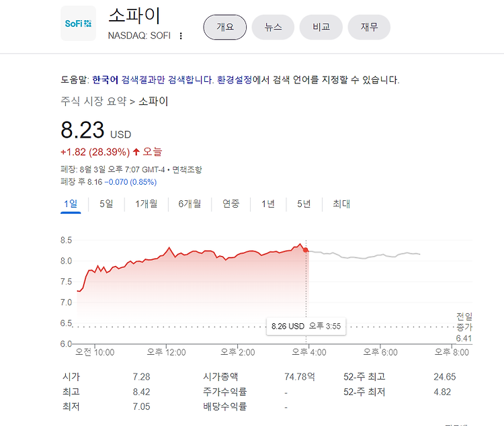Click the 52-주 최저 value 4.82

click(442, 392)
